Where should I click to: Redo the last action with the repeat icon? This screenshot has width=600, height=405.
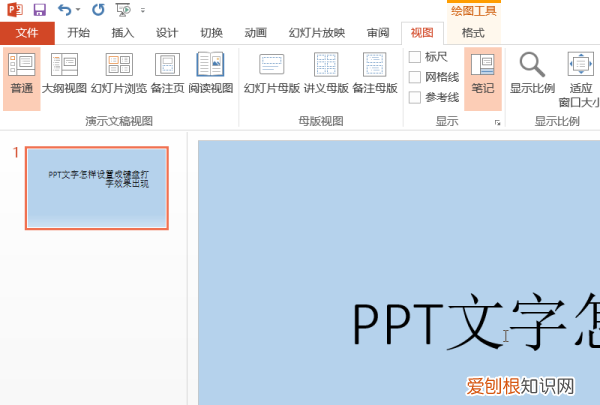click(98, 10)
